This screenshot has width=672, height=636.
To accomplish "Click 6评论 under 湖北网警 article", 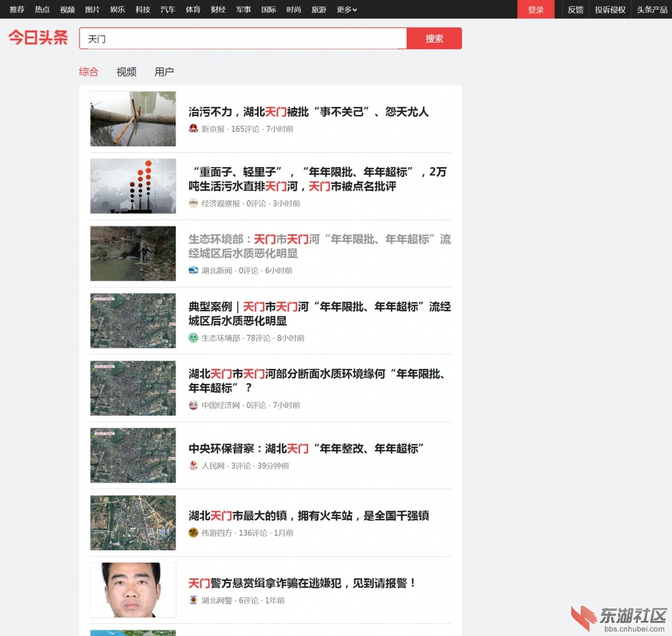I will click(x=249, y=600).
